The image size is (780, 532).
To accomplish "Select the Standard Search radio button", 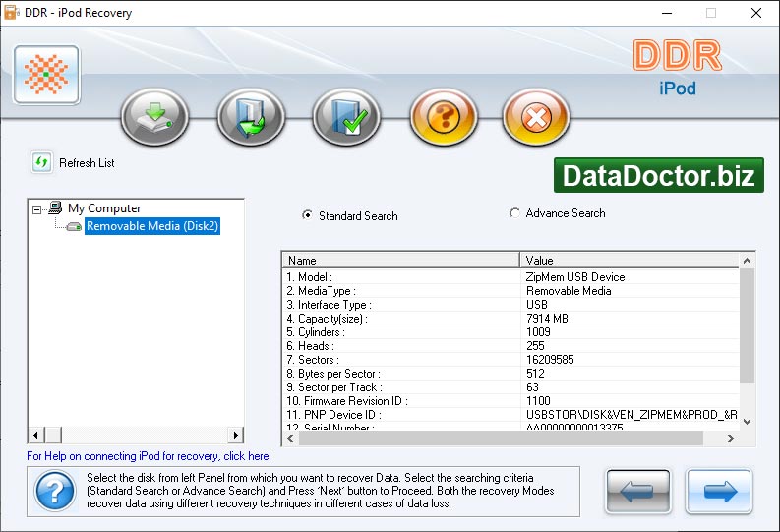I will coord(308,215).
